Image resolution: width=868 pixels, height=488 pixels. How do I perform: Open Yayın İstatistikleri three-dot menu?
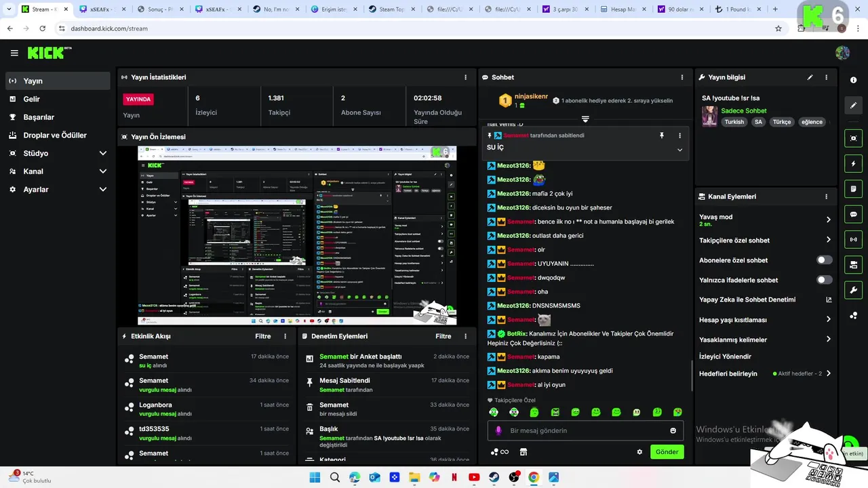pos(465,77)
